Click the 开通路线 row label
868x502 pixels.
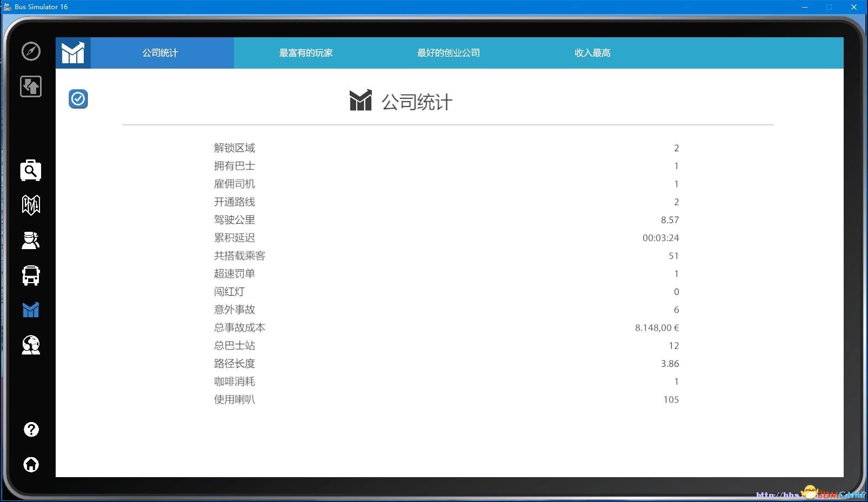[x=235, y=202]
